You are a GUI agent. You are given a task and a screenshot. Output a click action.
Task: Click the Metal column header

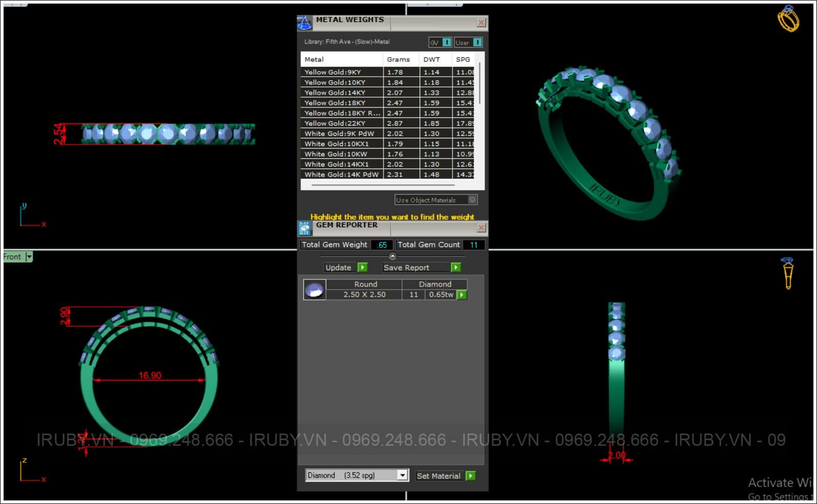pyautogui.click(x=314, y=59)
